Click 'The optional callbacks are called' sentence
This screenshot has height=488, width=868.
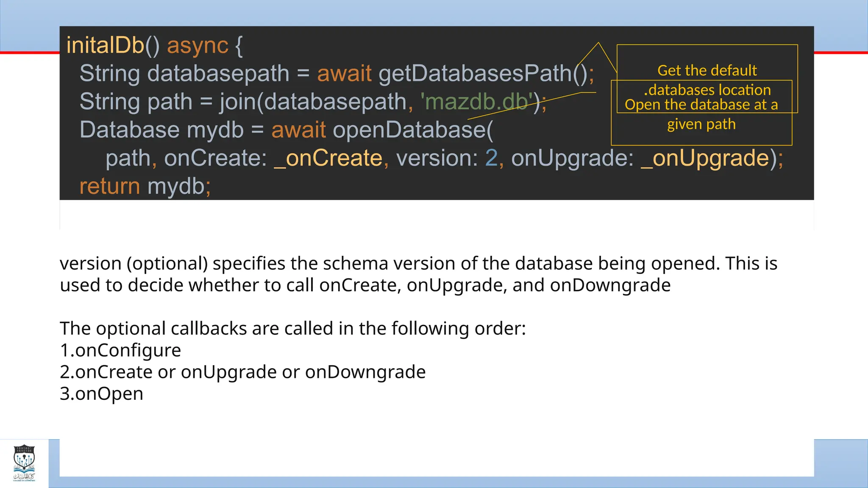293,329
